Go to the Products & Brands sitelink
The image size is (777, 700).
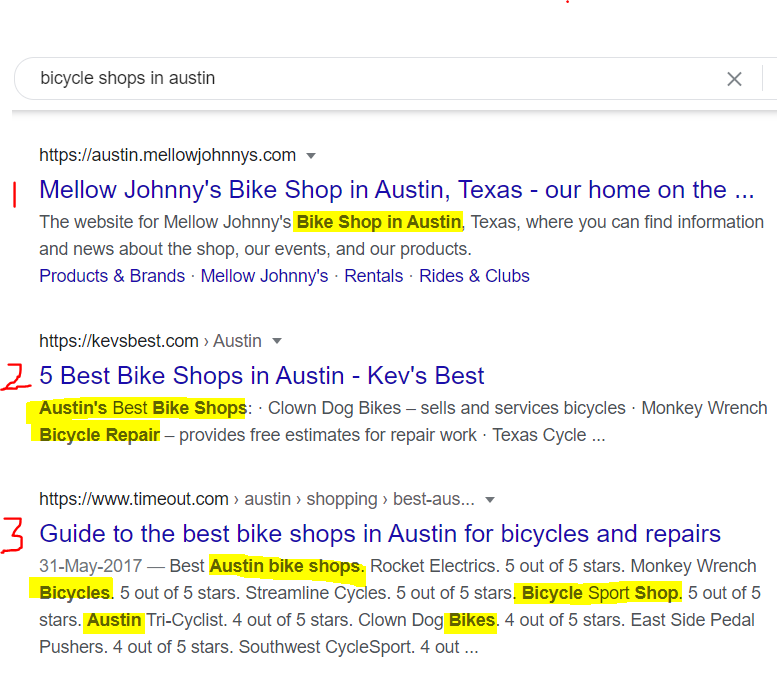click(x=112, y=276)
